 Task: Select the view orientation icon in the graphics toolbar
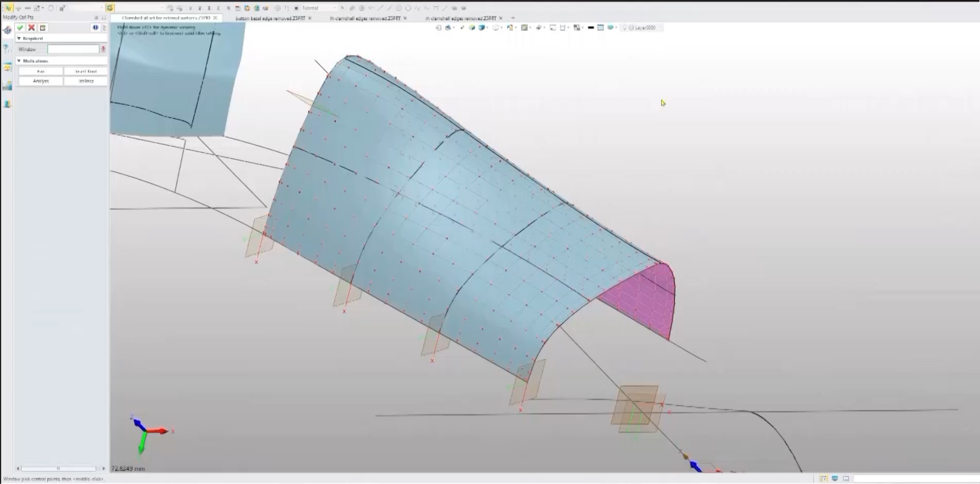click(494, 27)
